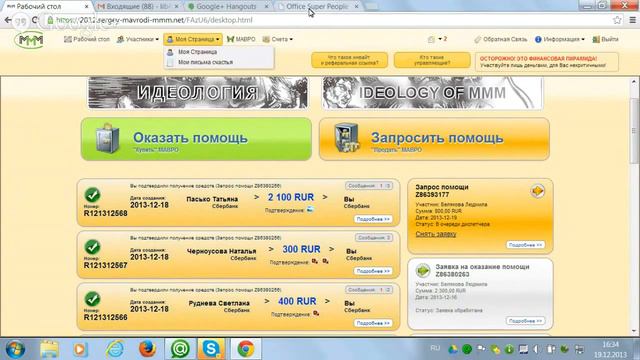Click Выйти to log out
This screenshot has width=640, height=360.
[606, 39]
